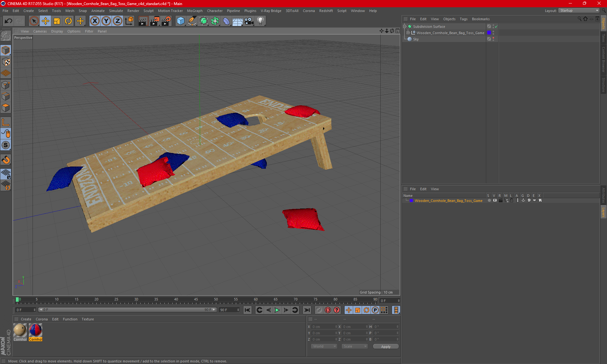Click X position coordinate field
The image size is (607, 364).
324,327
